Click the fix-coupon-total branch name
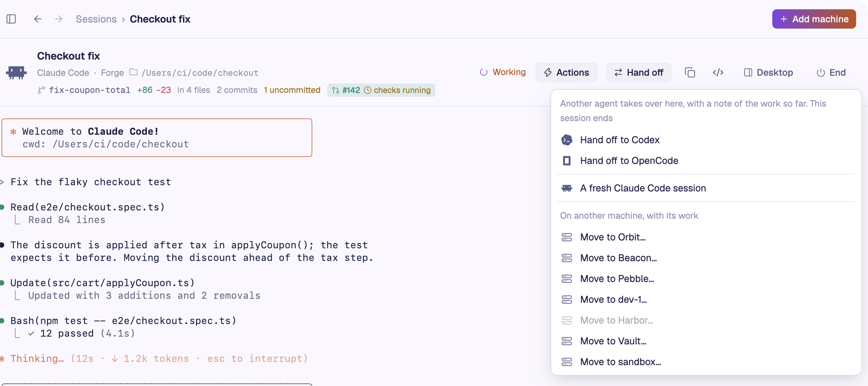868x386 pixels. pyautogui.click(x=90, y=90)
